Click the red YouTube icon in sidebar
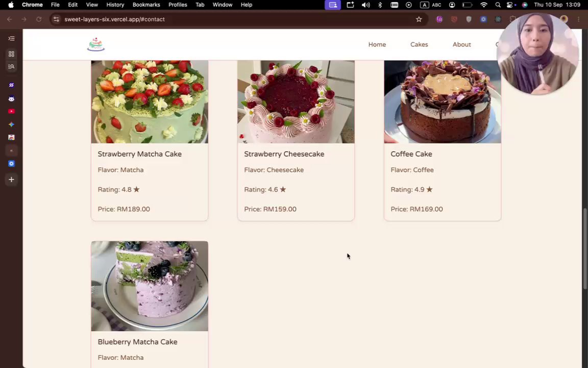Screen dimensions: 588x368 click(x=11, y=111)
